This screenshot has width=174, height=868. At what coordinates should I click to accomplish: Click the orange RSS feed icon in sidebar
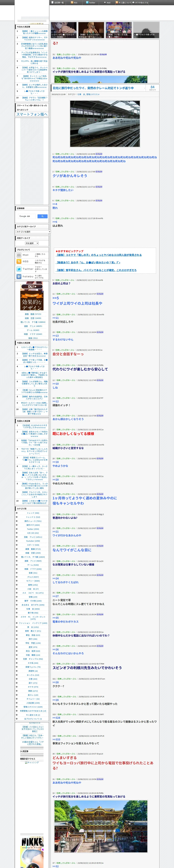click(19, 261)
